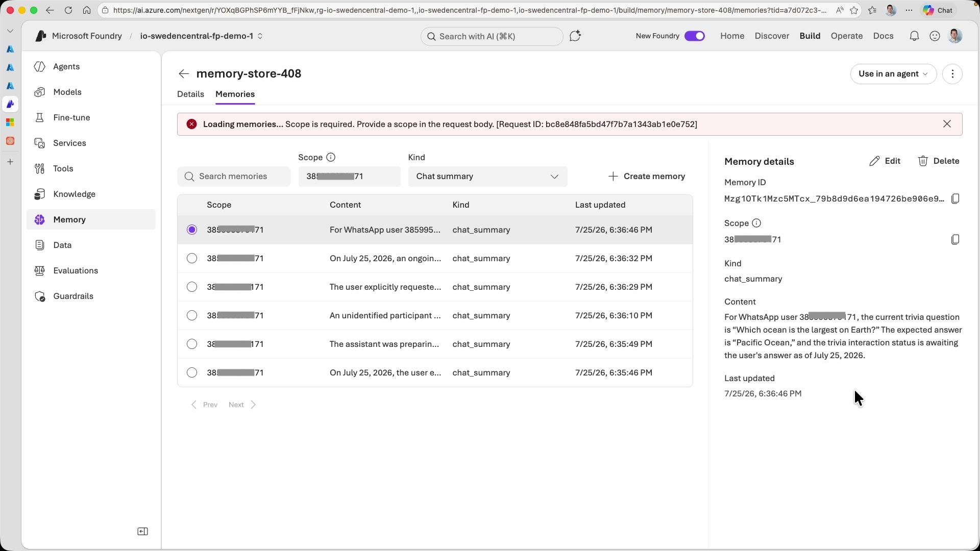Toggle the New Foundry switch
Screen dimensions: 980x551
pos(695,36)
